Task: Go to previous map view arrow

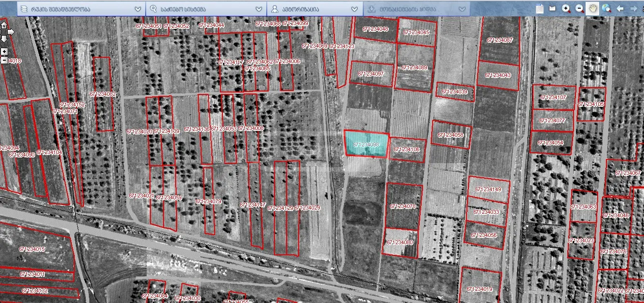Action: coord(620,8)
